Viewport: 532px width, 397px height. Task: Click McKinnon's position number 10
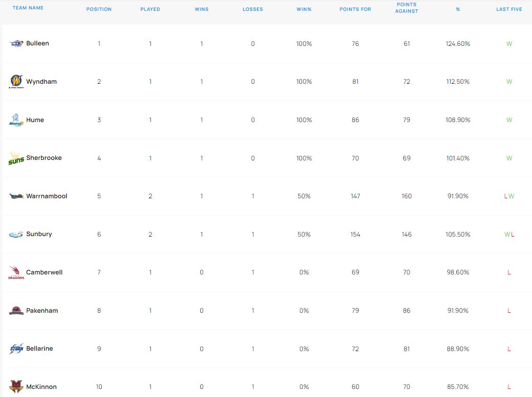pos(99,387)
